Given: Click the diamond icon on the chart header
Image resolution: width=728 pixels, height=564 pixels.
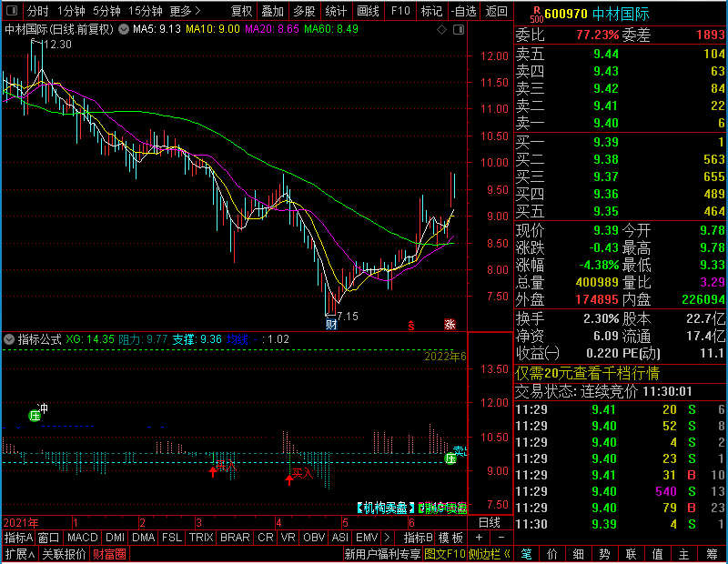Looking at the screenshot, I should [x=442, y=30].
